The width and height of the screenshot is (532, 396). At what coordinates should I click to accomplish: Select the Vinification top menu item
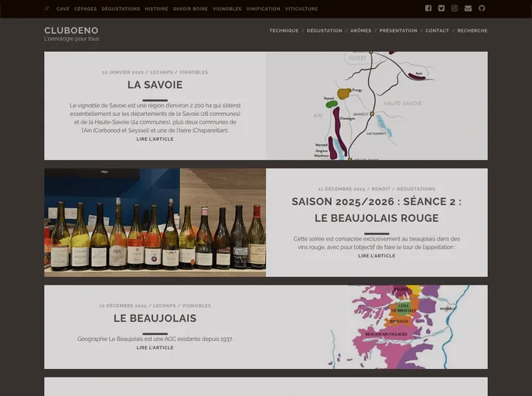263,9
